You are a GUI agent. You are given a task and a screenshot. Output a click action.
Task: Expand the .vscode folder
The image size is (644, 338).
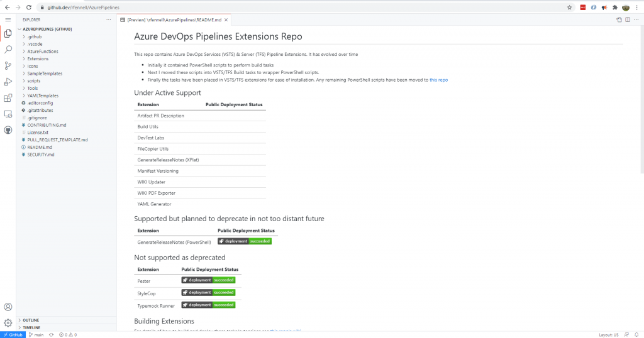coord(66,44)
